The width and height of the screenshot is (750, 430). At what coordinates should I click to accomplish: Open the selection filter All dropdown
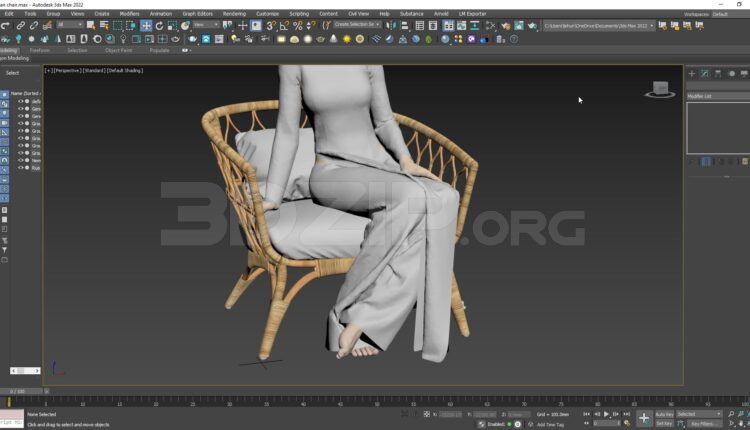[x=70, y=24]
